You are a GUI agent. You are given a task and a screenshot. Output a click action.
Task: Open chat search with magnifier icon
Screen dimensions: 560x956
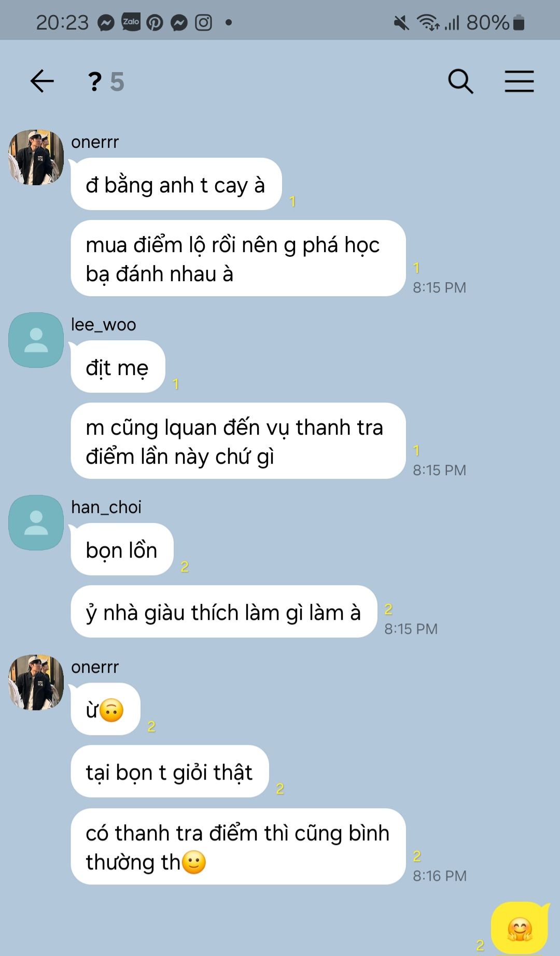(460, 81)
